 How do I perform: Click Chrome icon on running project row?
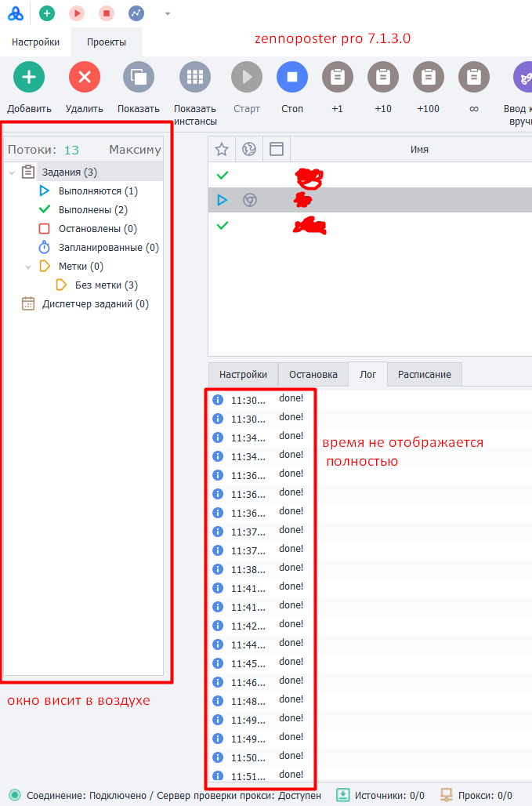(x=250, y=200)
